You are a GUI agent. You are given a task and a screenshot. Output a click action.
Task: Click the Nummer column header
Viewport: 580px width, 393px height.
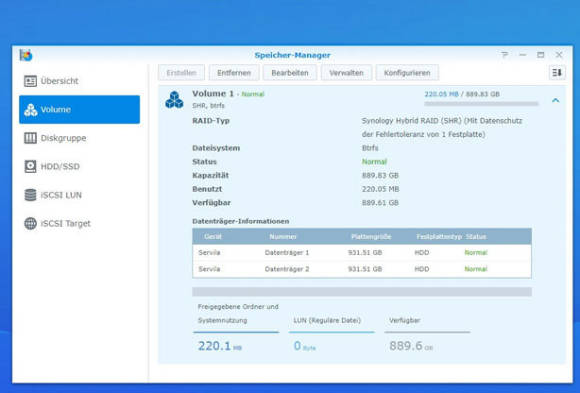pyautogui.click(x=283, y=236)
